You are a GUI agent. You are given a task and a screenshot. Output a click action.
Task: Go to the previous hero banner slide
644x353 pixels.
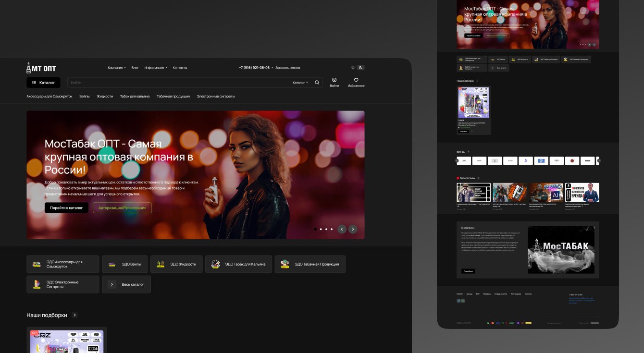point(342,229)
